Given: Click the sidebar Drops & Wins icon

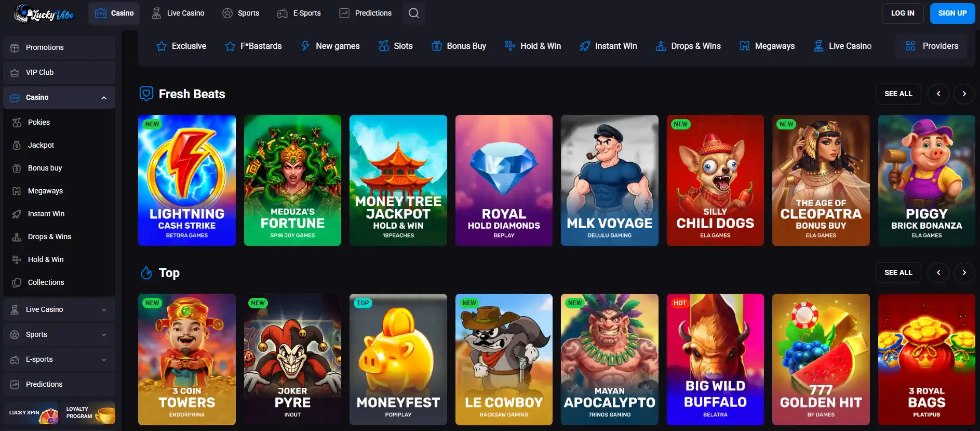Looking at the screenshot, I should click(17, 237).
